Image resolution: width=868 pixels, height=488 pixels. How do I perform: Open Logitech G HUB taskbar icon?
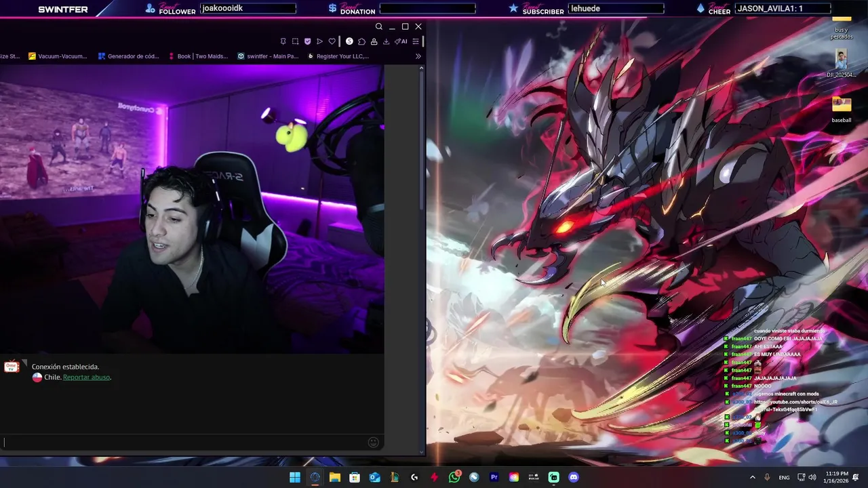coord(414,477)
